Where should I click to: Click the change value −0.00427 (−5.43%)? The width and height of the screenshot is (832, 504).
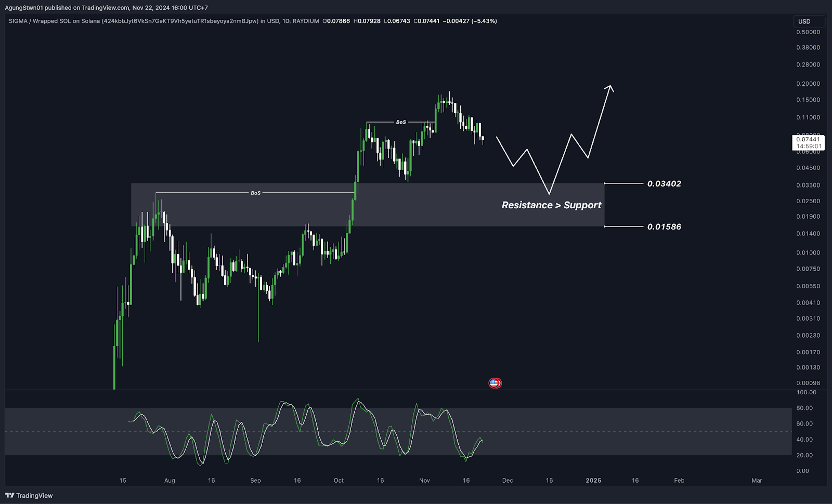tap(470, 21)
